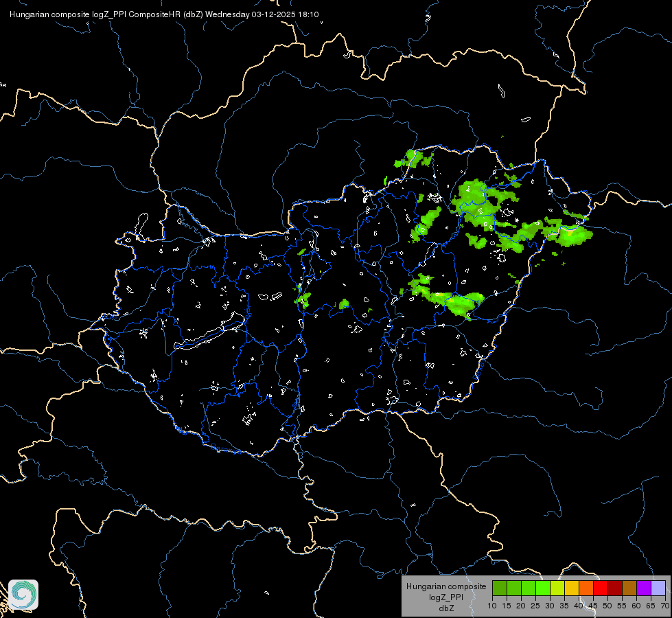The width and height of the screenshot is (672, 618).
Task: Select the purple 60-65 dBZ swatch
Action: pos(644,588)
